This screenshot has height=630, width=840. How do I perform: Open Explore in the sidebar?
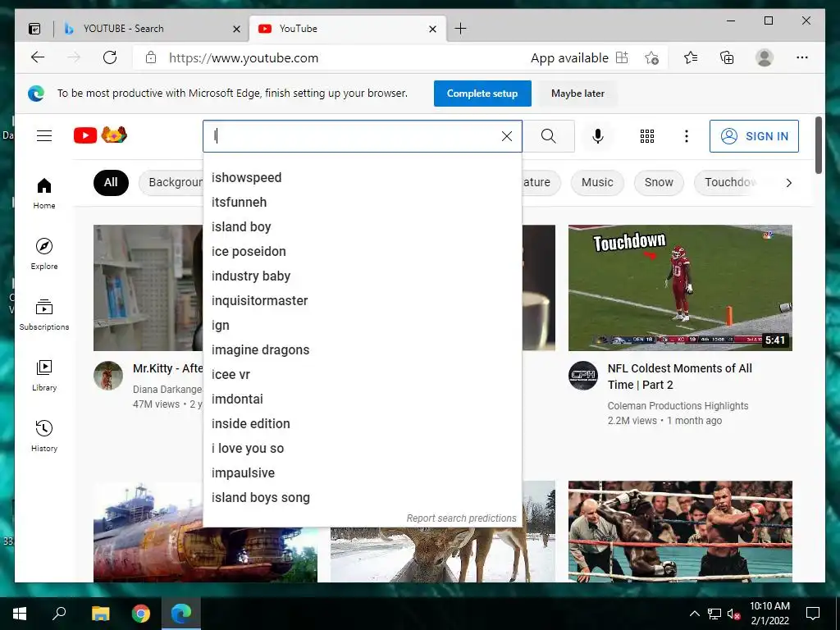44,254
